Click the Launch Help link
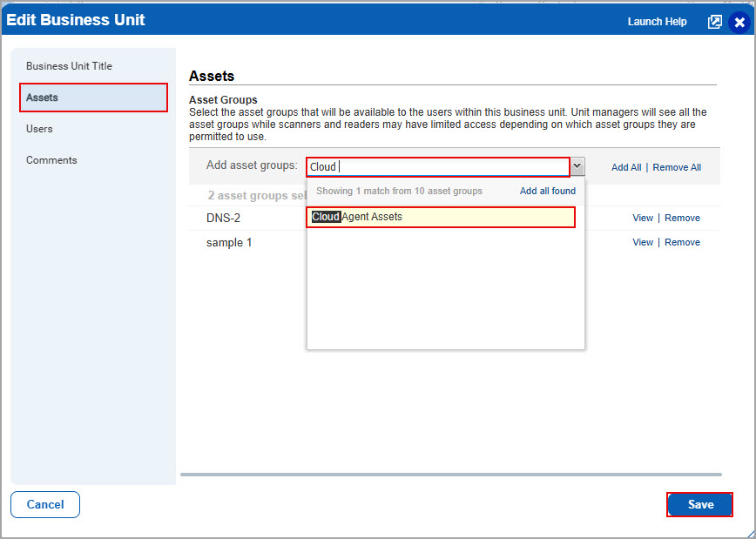Viewport: 756px width, 539px height. coord(657,22)
